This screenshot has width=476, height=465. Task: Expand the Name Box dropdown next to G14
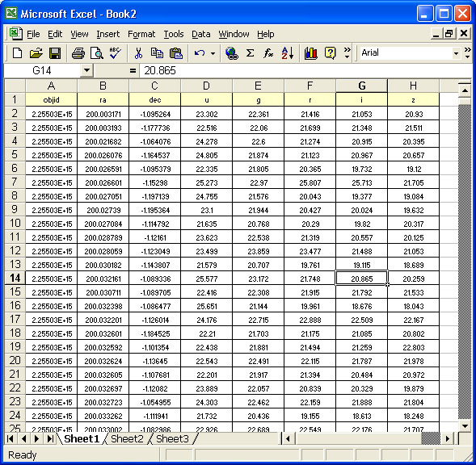click(86, 70)
